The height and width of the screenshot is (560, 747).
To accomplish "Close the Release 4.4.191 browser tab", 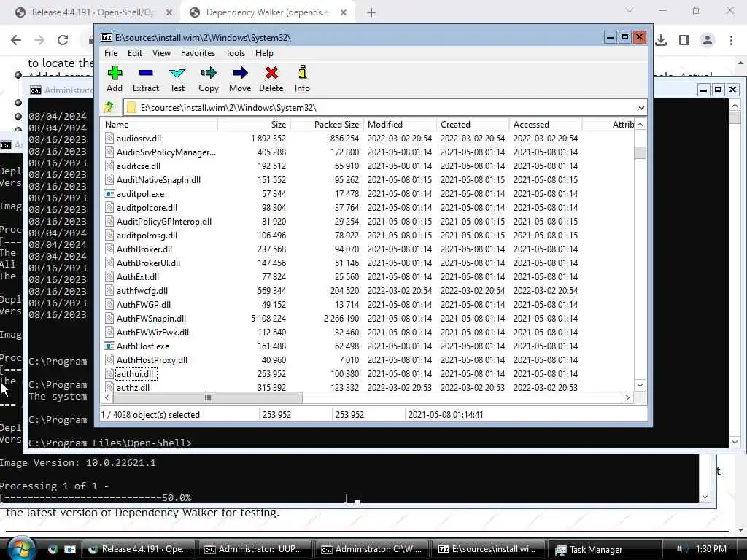I will point(169,12).
